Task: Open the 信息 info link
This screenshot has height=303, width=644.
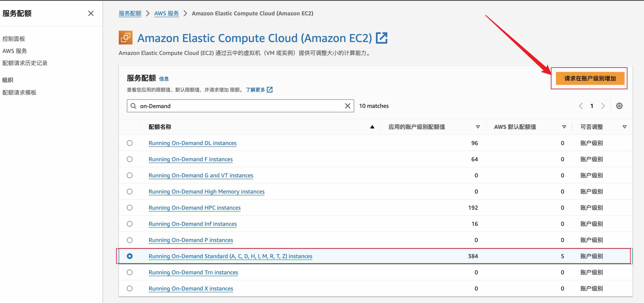Action: [164, 79]
